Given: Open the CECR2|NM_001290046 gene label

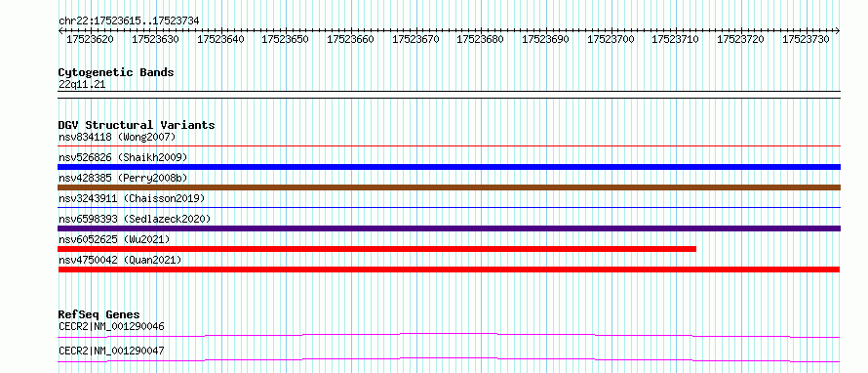Looking at the screenshot, I should (111, 326).
